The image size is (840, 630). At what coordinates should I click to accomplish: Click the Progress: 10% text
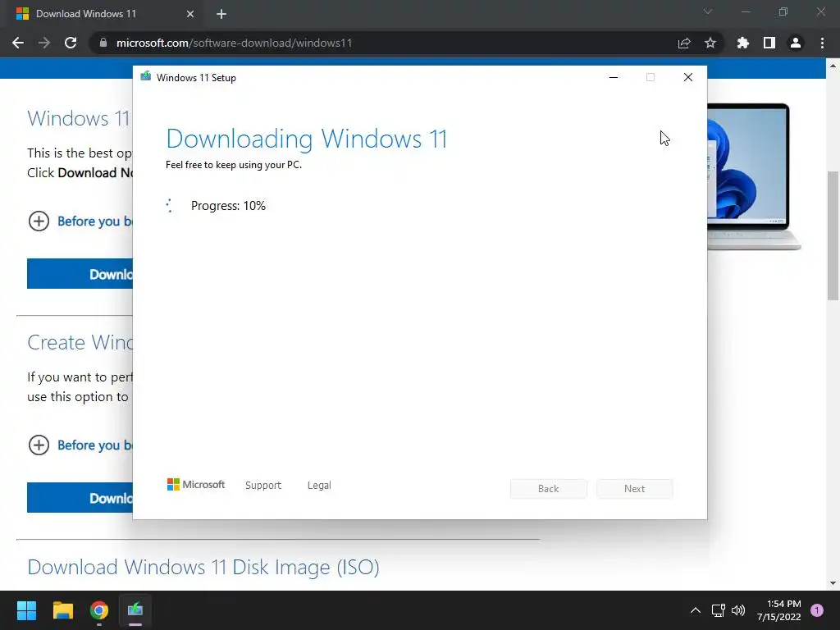coord(228,206)
